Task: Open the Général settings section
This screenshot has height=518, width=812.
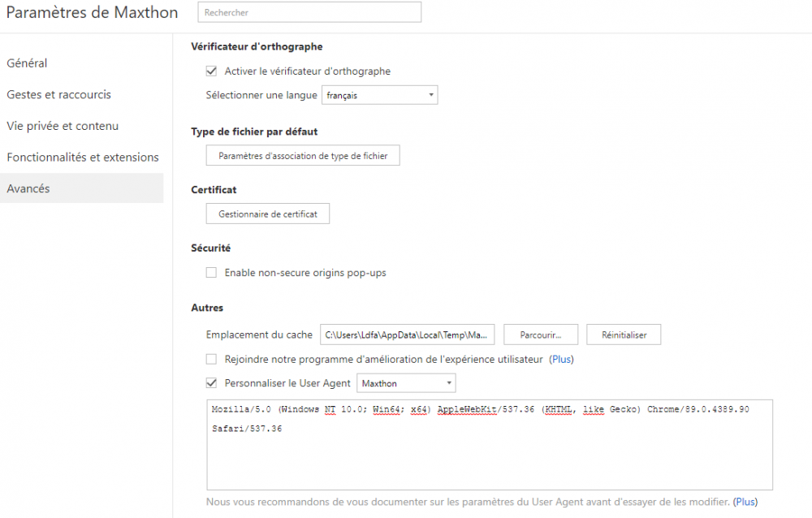Action: click(27, 63)
